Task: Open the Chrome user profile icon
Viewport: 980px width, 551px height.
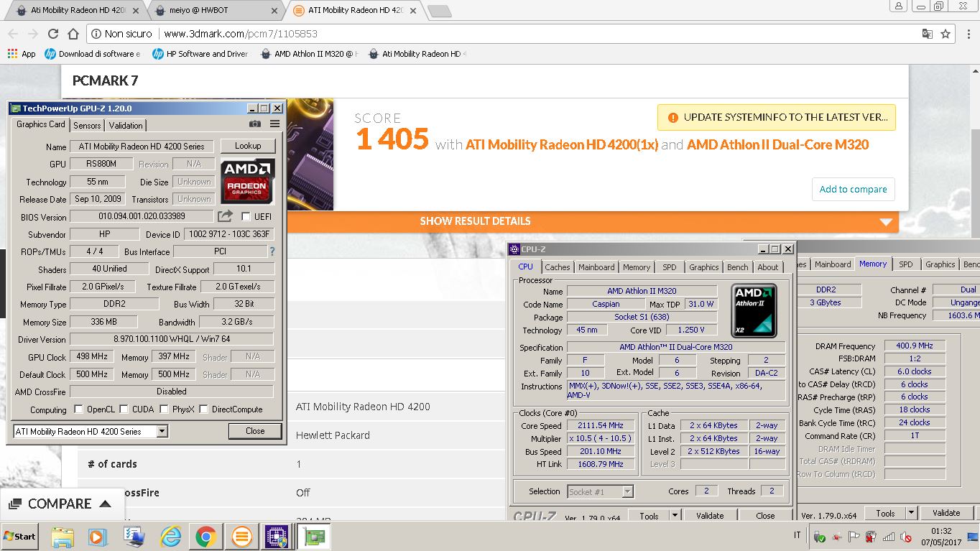Action: point(899,6)
